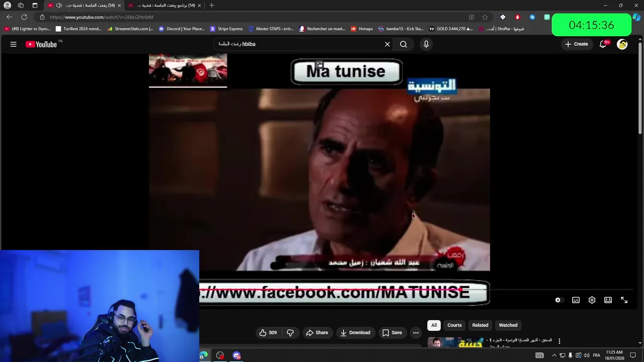The image size is (644, 362).
Task: Switch FRA keyboard language
Action: (596, 355)
